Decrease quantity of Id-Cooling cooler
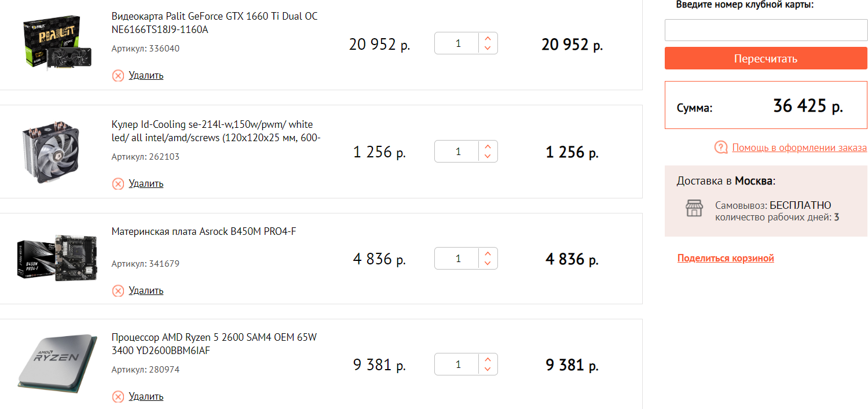This screenshot has width=868, height=409. point(488,156)
